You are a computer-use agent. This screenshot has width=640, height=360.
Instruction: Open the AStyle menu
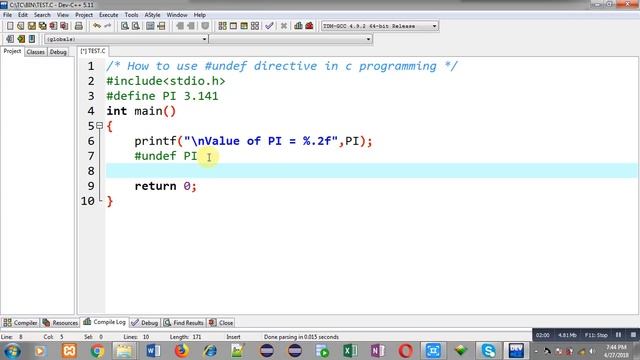point(152,15)
